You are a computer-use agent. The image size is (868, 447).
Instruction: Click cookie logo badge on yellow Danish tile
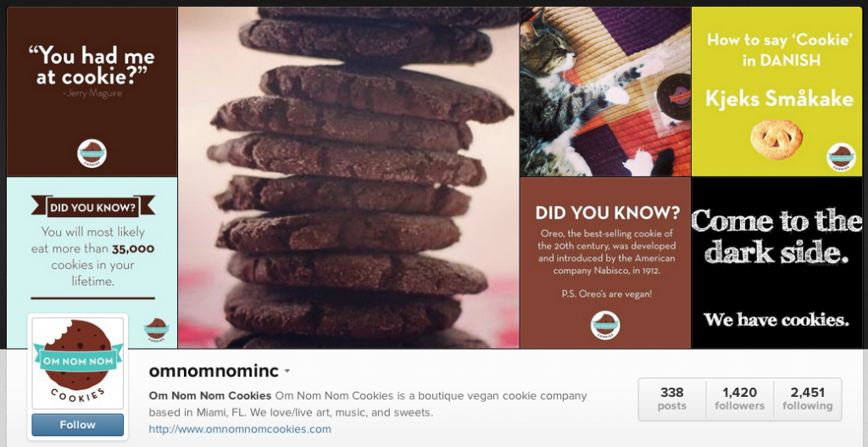tap(841, 157)
